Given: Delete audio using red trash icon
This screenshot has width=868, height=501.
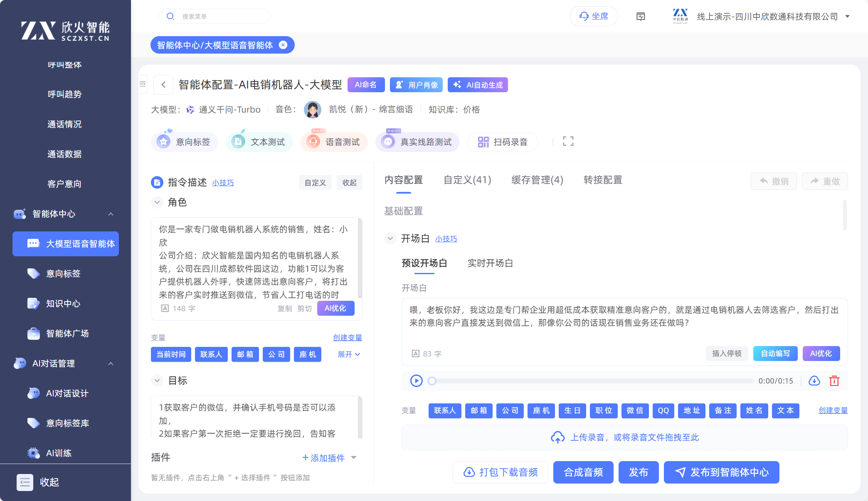Looking at the screenshot, I should [x=834, y=381].
